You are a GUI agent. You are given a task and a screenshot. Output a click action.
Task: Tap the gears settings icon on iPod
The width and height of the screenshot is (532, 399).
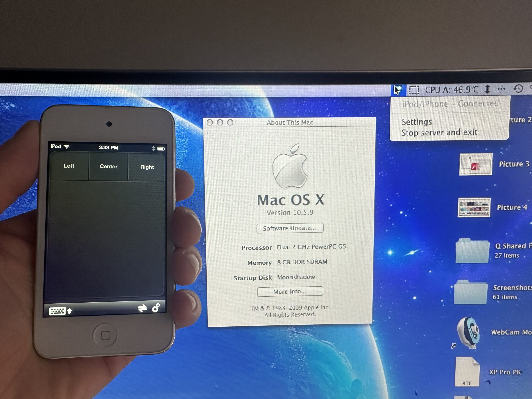click(x=156, y=308)
